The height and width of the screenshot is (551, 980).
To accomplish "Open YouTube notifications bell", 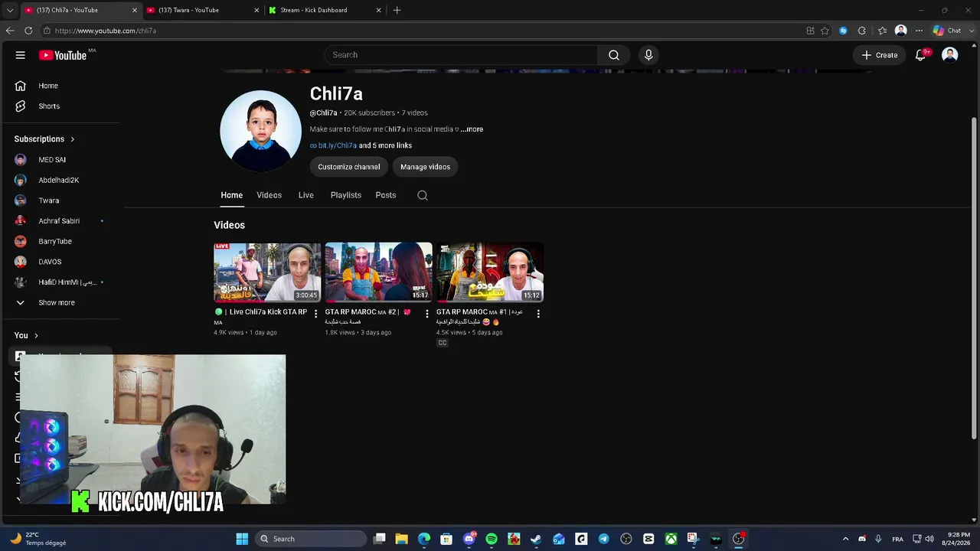I will [x=921, y=55].
